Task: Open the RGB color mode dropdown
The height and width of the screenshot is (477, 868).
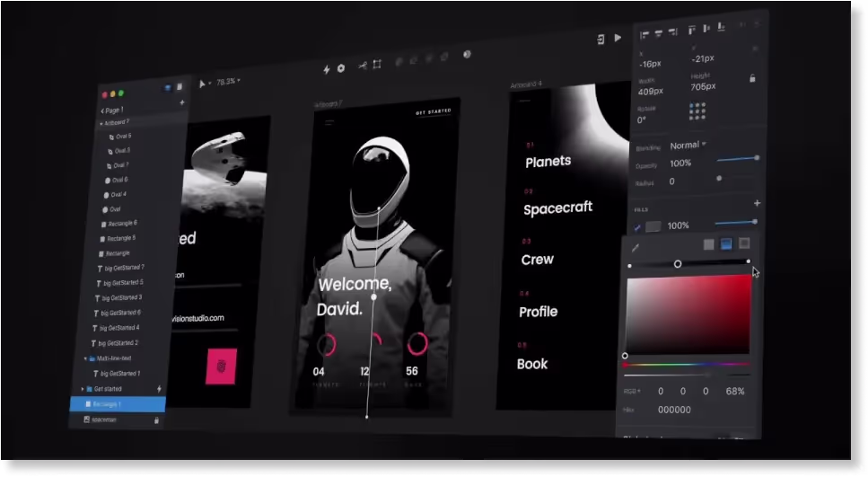Action: tap(632, 391)
